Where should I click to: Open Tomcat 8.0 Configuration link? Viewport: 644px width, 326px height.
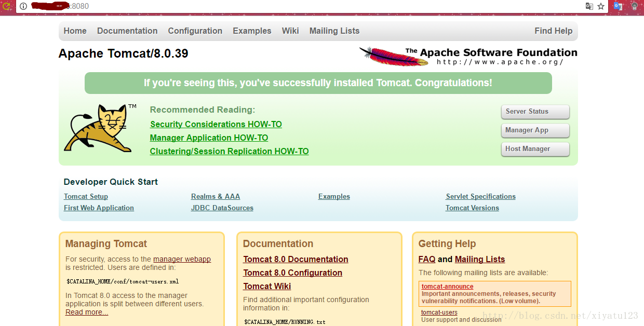click(292, 273)
